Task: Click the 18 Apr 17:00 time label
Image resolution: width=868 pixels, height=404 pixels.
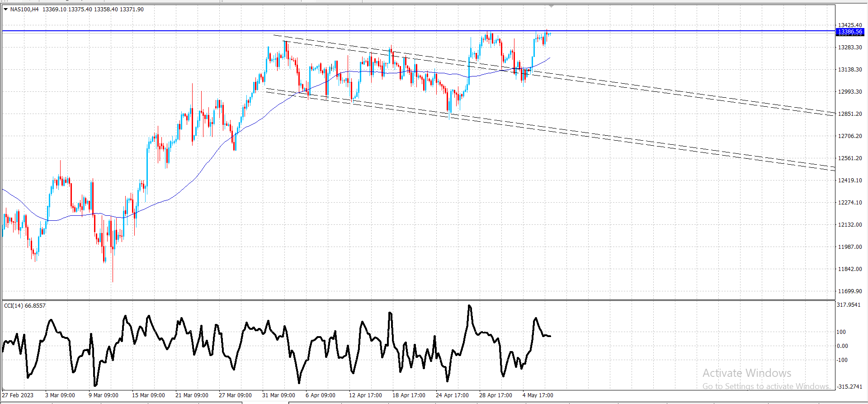Action: tap(409, 395)
